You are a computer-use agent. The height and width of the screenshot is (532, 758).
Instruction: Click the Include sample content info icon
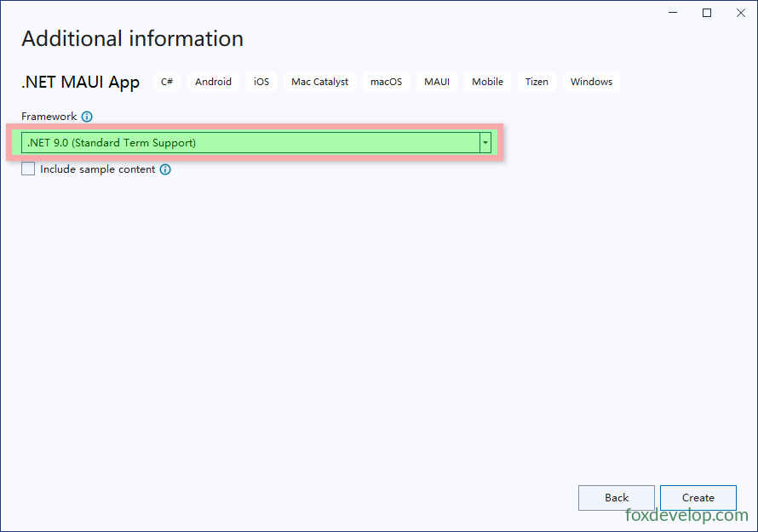click(x=165, y=169)
